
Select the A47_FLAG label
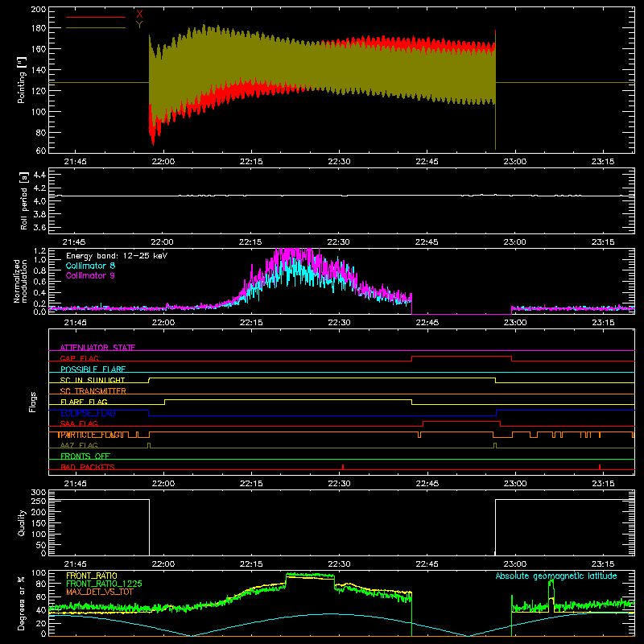point(79,445)
